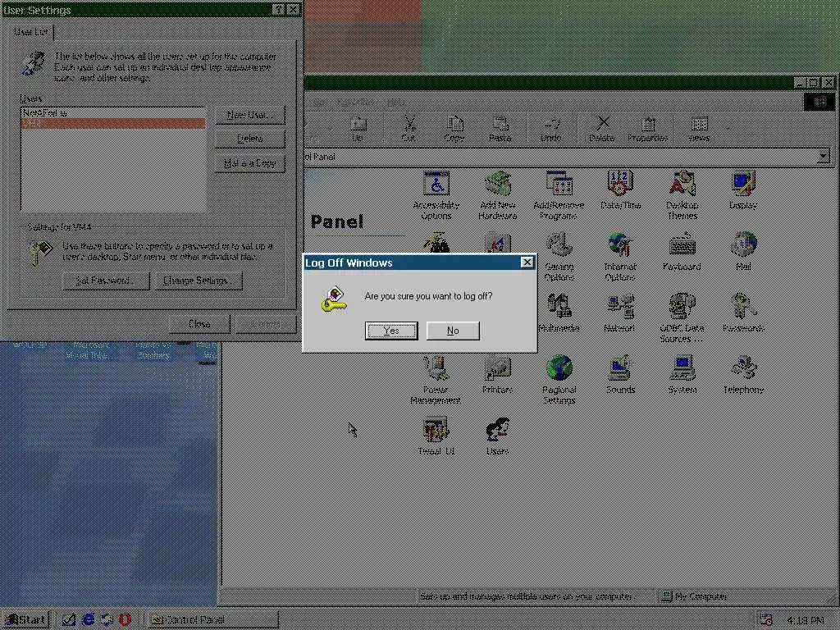Screen dimensions: 840x630
Task: Open System control panel icon
Action: pyautogui.click(x=682, y=375)
